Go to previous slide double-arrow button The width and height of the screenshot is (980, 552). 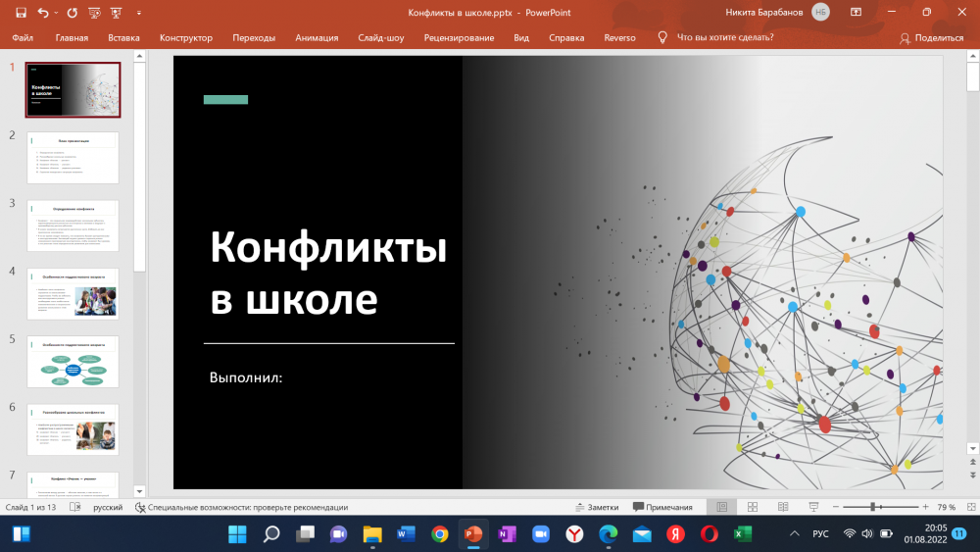[x=972, y=463]
